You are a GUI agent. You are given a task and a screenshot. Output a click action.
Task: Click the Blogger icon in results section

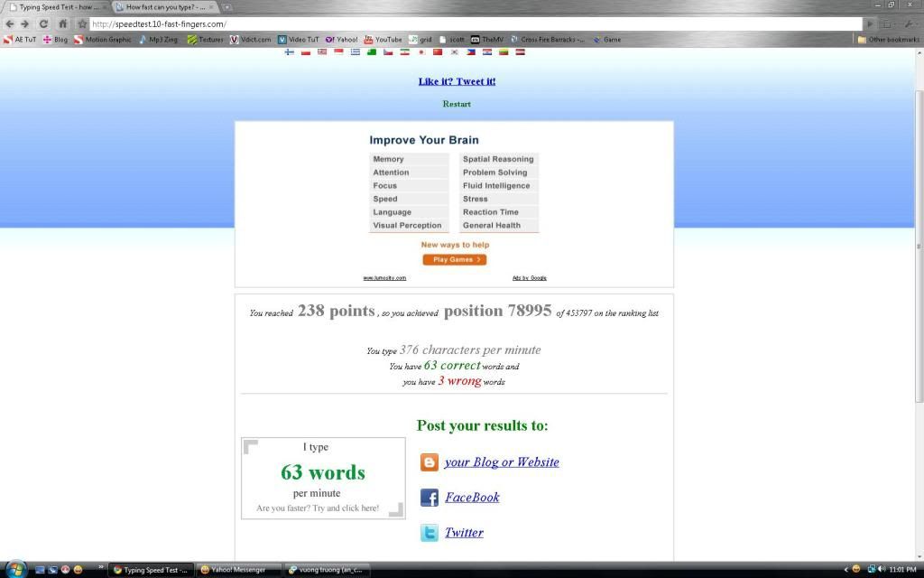(x=430, y=462)
